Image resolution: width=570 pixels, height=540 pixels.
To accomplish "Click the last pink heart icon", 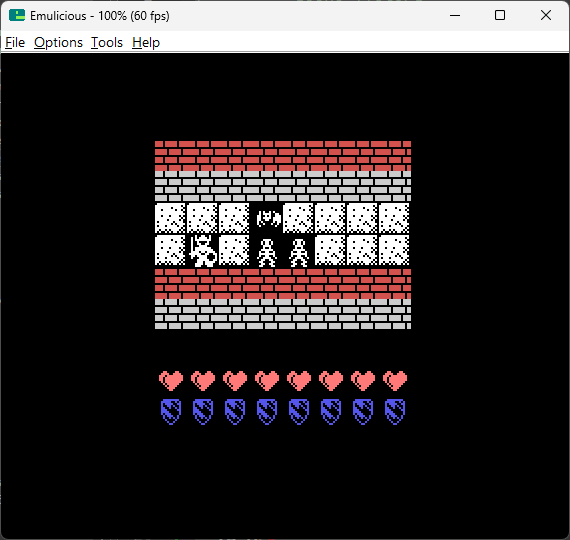I will [x=395, y=381].
